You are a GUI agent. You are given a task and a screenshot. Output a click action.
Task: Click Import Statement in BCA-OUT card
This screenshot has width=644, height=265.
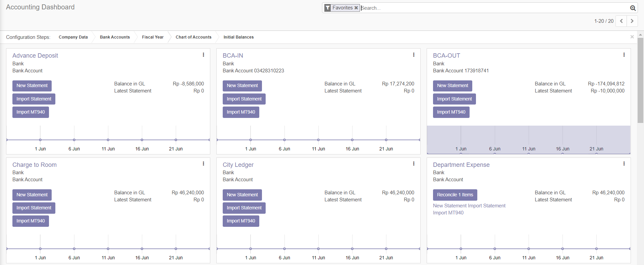point(454,99)
